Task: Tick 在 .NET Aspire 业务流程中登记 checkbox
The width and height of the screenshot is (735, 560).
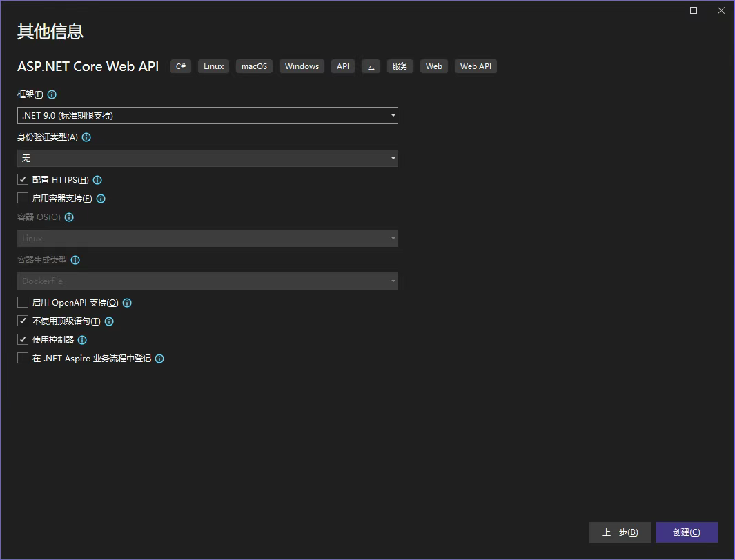Action: (x=23, y=358)
